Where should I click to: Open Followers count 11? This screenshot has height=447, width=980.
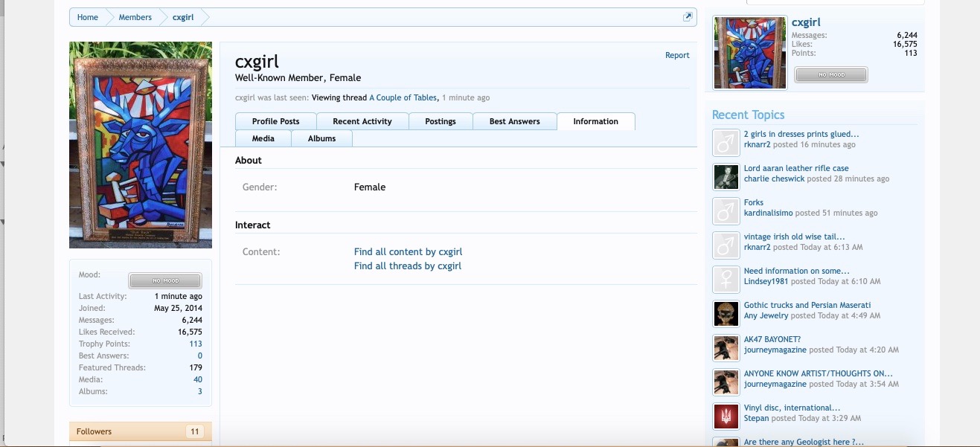(x=195, y=431)
